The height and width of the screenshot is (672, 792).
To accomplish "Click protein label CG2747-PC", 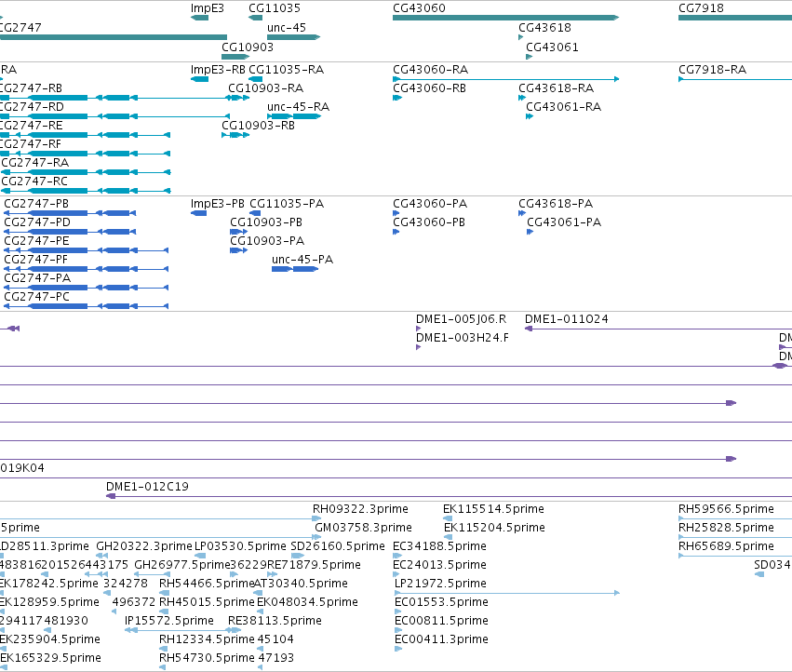I will click(x=37, y=297).
